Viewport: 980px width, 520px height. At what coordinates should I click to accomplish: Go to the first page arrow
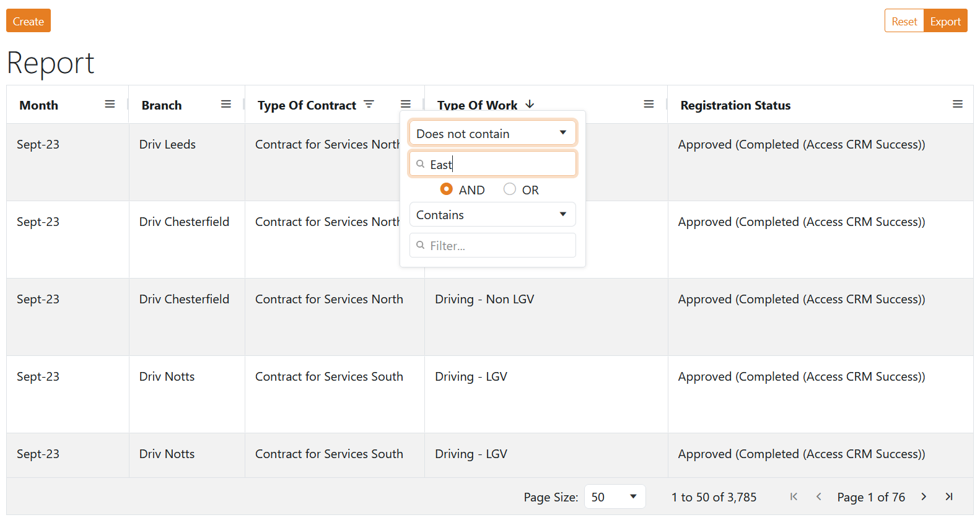[794, 497]
